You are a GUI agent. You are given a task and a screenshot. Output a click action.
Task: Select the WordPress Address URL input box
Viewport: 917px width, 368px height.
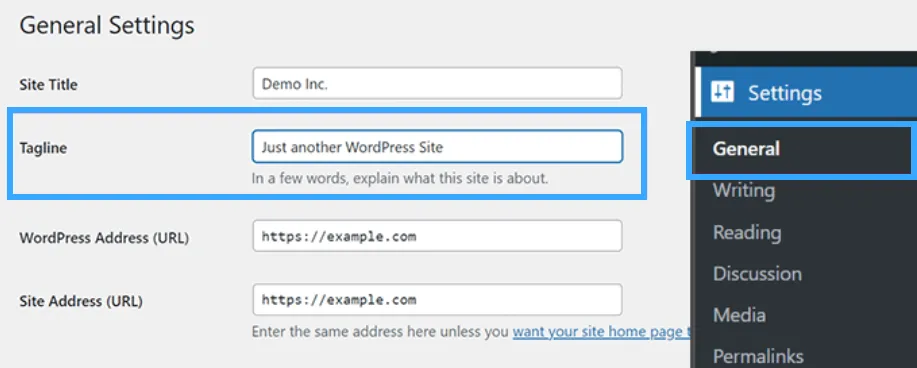pos(437,236)
